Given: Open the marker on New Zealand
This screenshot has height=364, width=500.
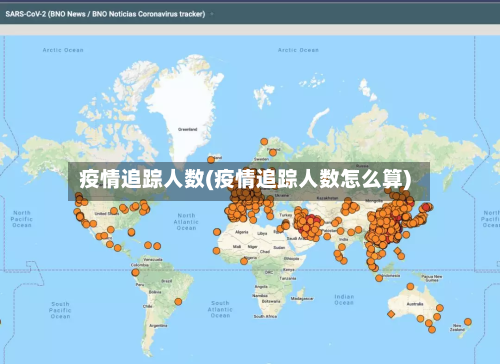Looking at the screenshot, I should click(x=468, y=322).
